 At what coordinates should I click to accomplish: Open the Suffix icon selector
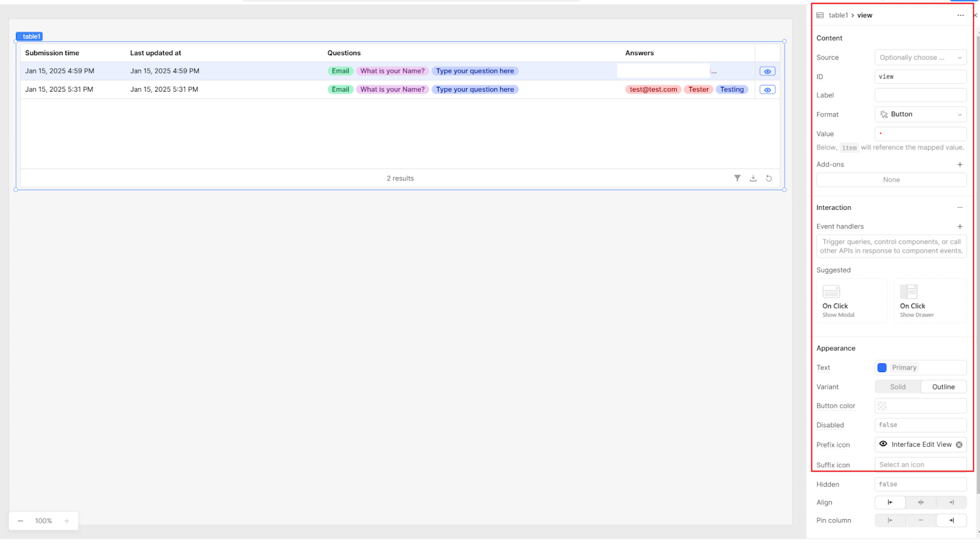(921, 465)
